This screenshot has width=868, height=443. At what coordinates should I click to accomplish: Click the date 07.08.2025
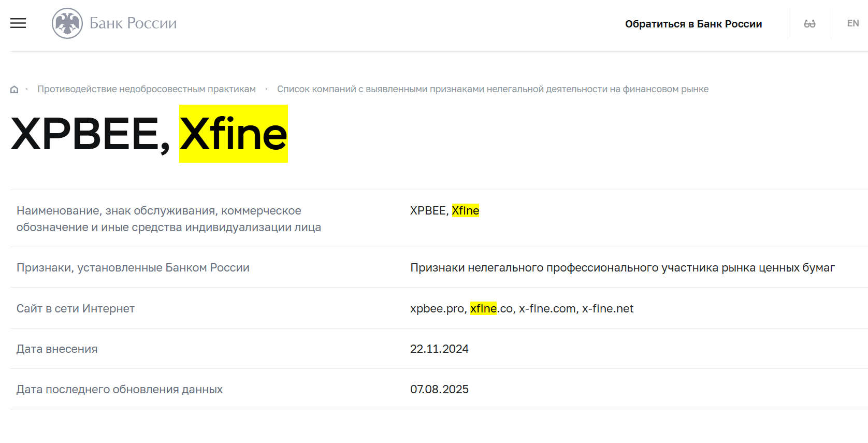click(x=439, y=389)
